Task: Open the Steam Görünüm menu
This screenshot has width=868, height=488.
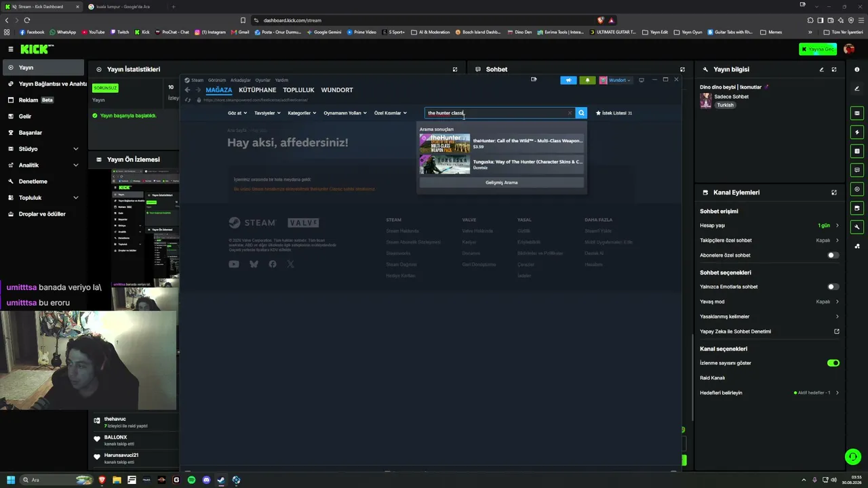Action: coord(216,80)
